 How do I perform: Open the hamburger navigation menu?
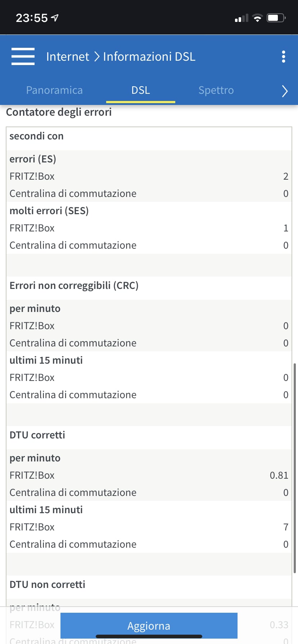tap(23, 56)
